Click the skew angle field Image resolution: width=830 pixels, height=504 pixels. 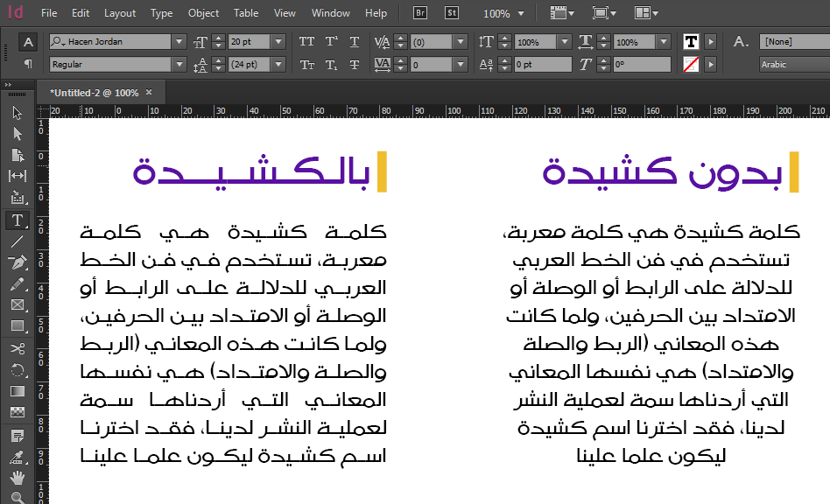click(x=641, y=65)
